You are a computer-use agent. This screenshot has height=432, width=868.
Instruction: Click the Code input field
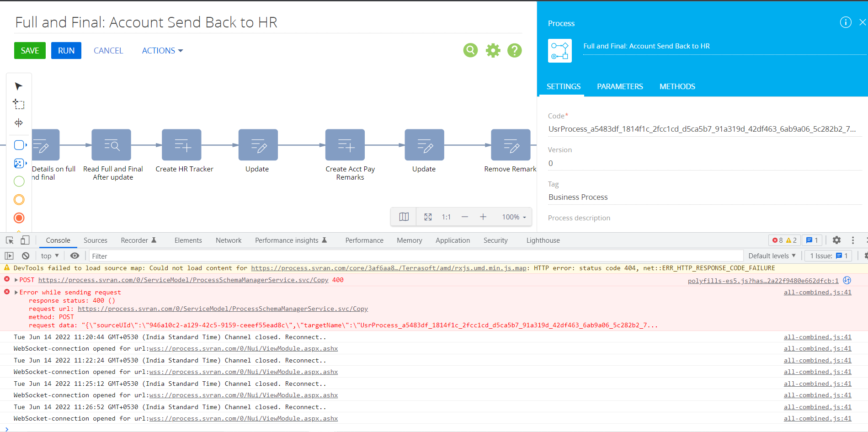pos(705,129)
